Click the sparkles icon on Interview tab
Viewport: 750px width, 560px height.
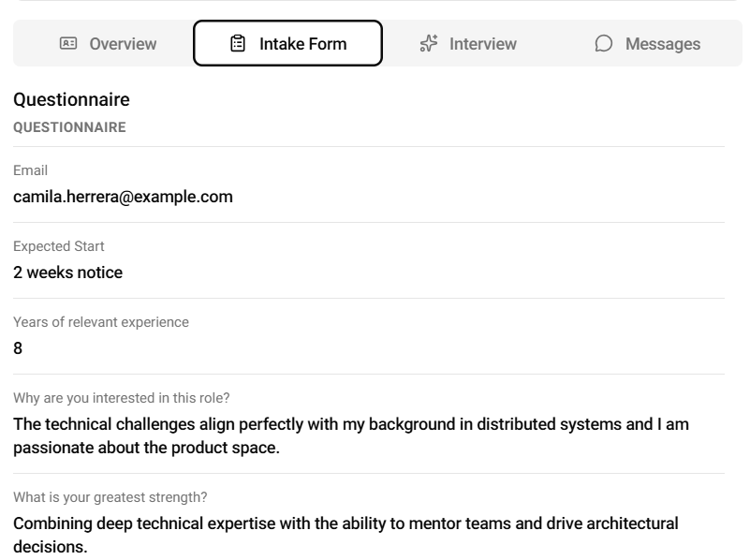click(x=429, y=43)
